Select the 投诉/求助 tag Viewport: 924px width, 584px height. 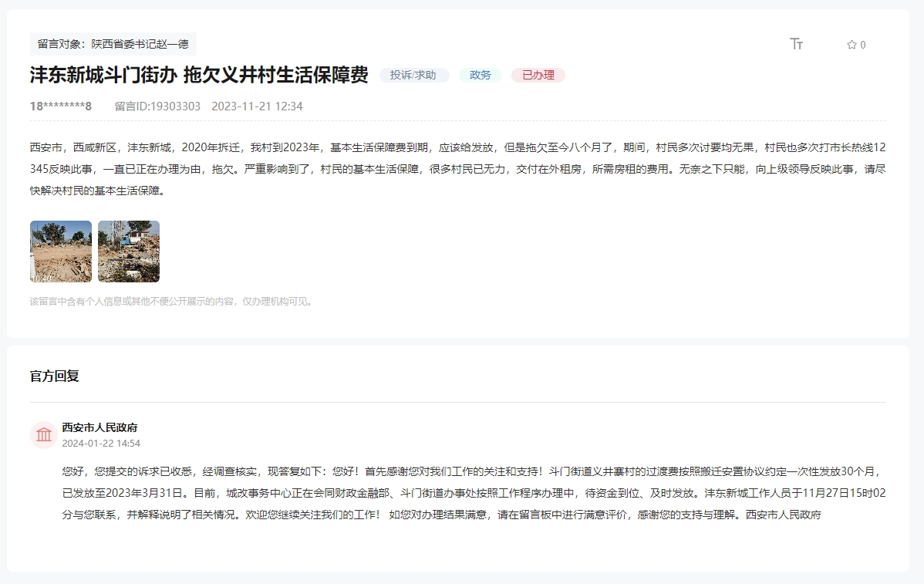click(413, 75)
